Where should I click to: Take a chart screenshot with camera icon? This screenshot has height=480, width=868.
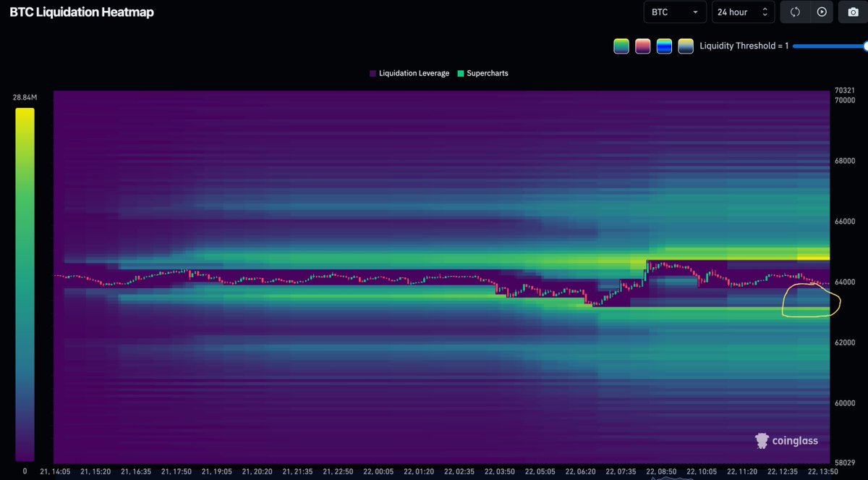point(853,12)
